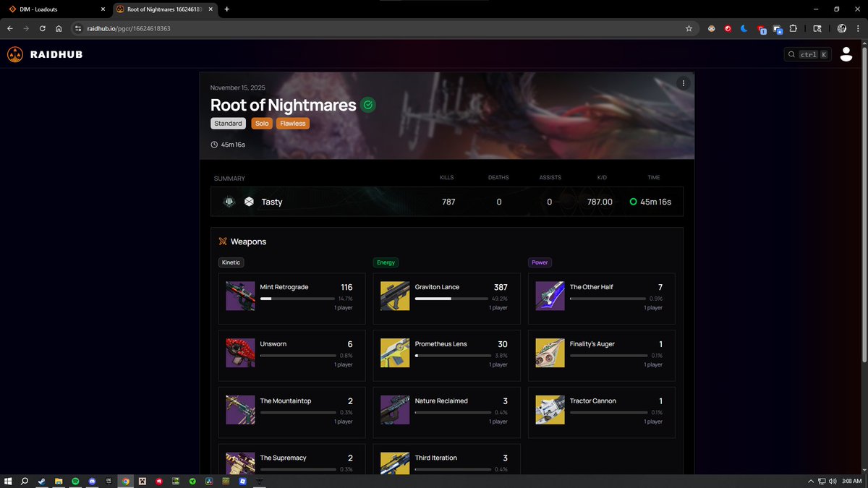The image size is (868, 488).
Task: Open Chrome three-dot menu
Action: [x=858, y=29]
